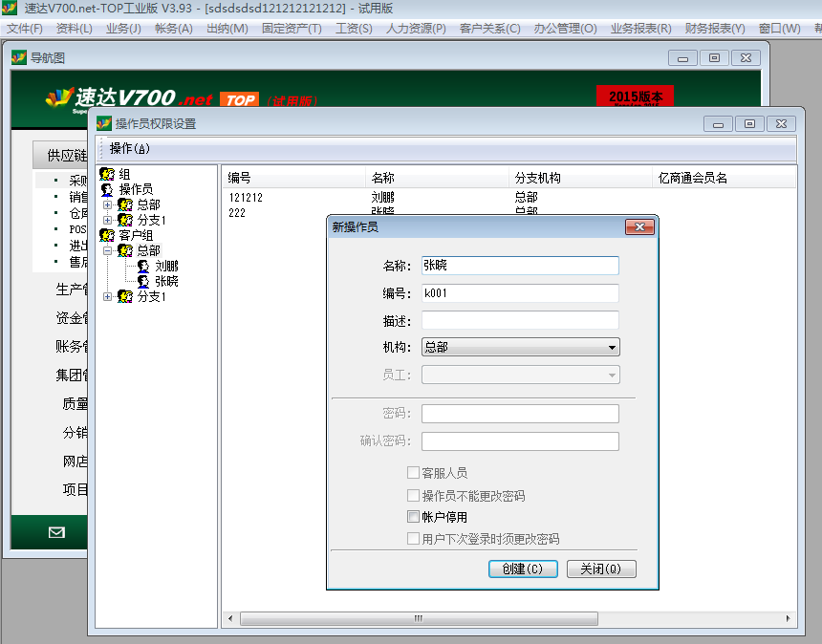Image resolution: width=822 pixels, height=644 pixels.
Task: Open the 出纳(M) menu
Action: coord(227,29)
